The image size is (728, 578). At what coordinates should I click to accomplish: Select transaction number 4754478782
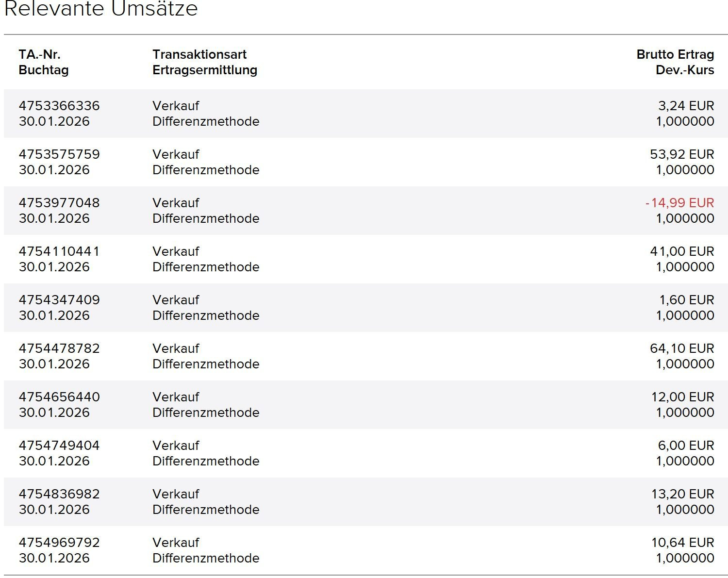coord(59,348)
